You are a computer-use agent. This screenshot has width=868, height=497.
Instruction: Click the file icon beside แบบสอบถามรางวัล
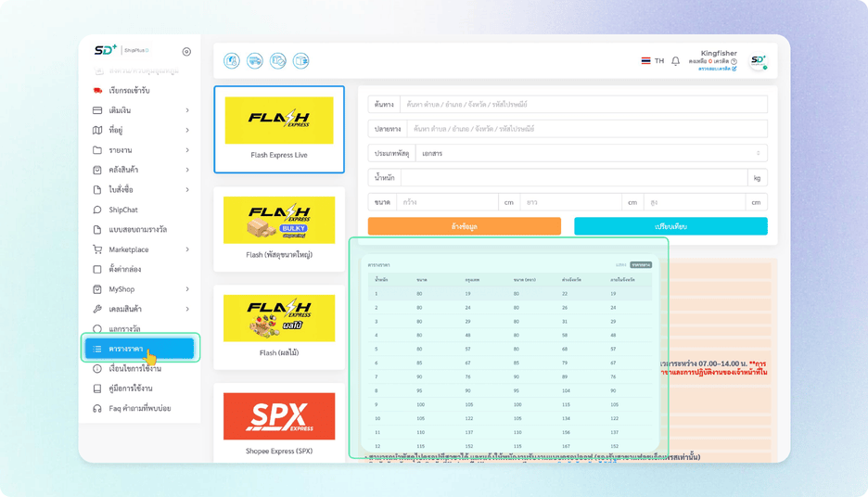click(x=97, y=229)
